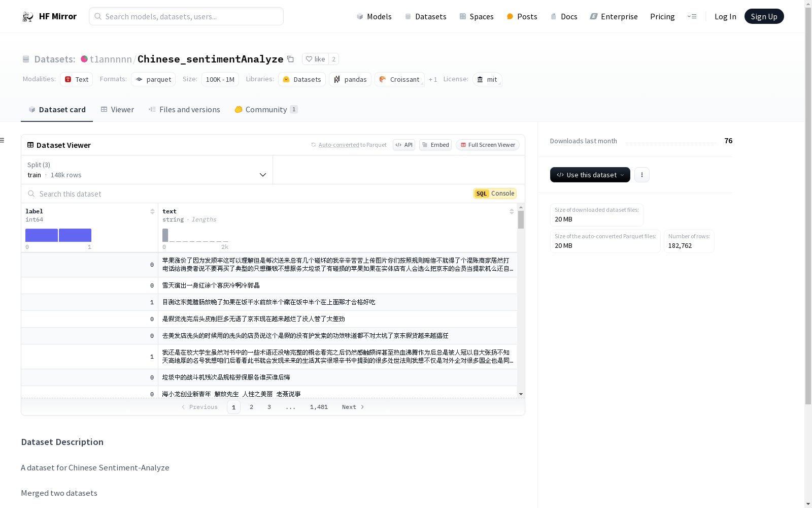Open the Embed button
This screenshot has height=508, width=812.
click(435, 145)
